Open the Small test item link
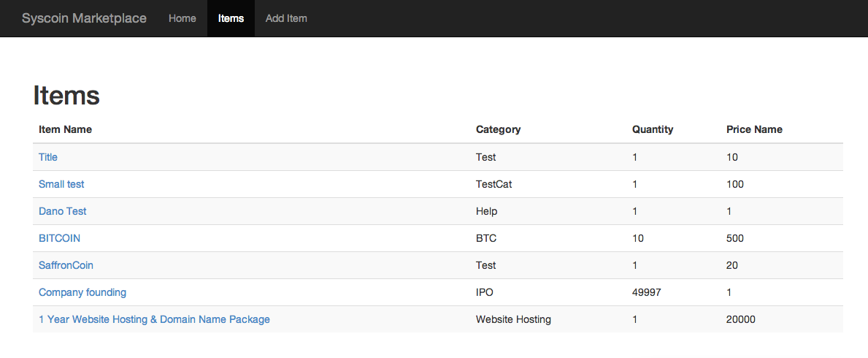This screenshot has height=358, width=868. (x=61, y=184)
